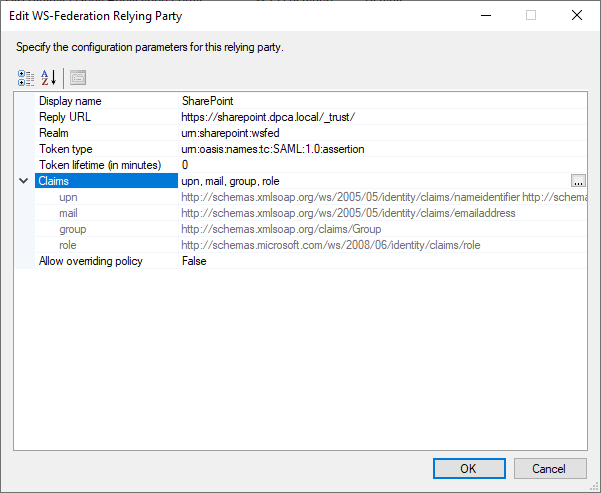Click the Realm value field
The image size is (601, 493).
pyautogui.click(x=380, y=133)
